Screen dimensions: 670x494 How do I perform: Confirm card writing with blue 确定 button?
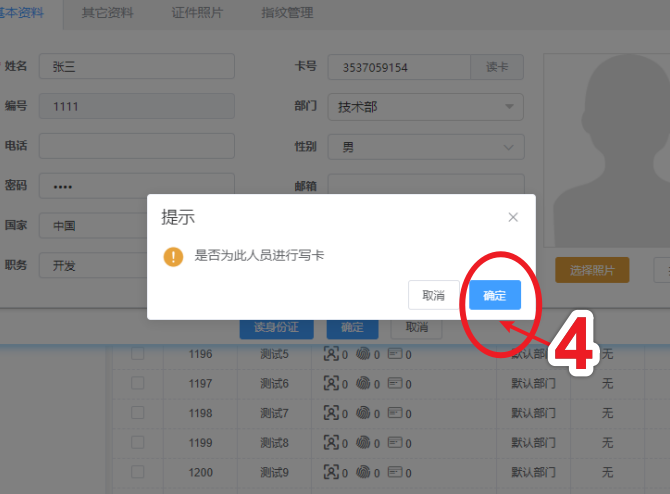(495, 295)
